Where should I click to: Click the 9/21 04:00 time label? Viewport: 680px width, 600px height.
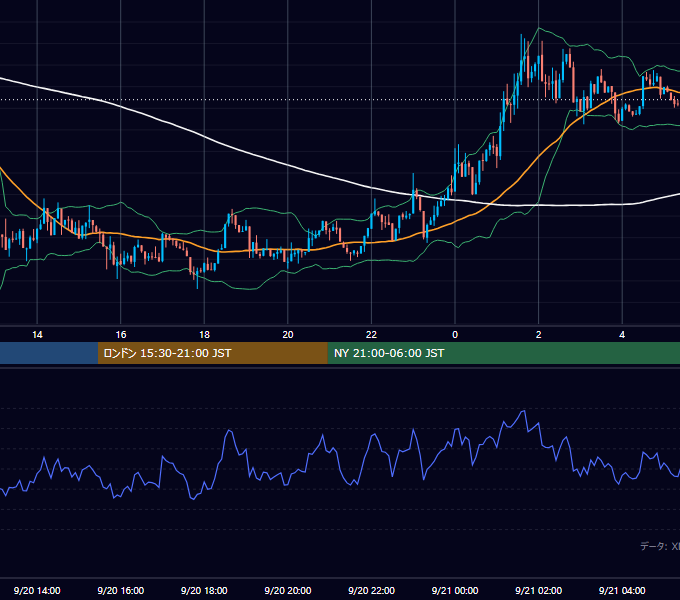tap(622, 590)
